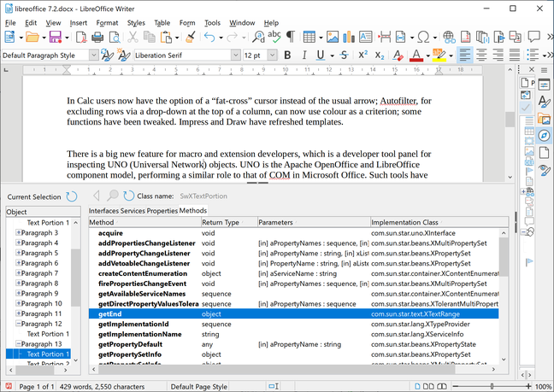
Task: Open the Styles menu
Action: (x=136, y=22)
